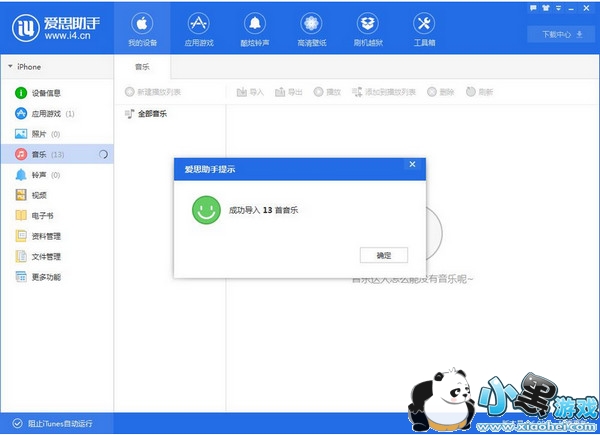
Task: Select 音乐 (13) music in sidebar
Action: click(57, 154)
